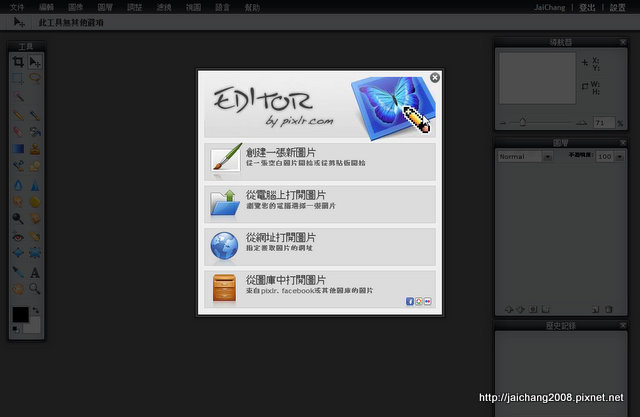Reset colors to default black and white
The width and height of the screenshot is (640, 417).
[16, 329]
